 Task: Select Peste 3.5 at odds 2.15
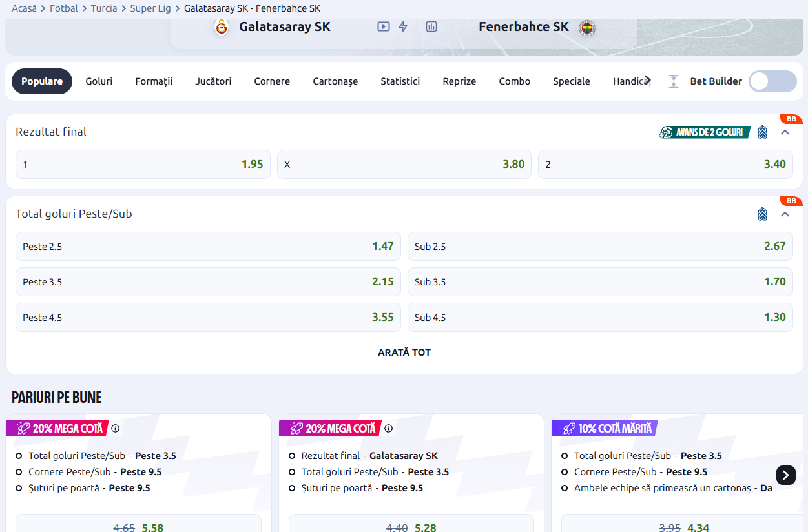click(x=208, y=281)
